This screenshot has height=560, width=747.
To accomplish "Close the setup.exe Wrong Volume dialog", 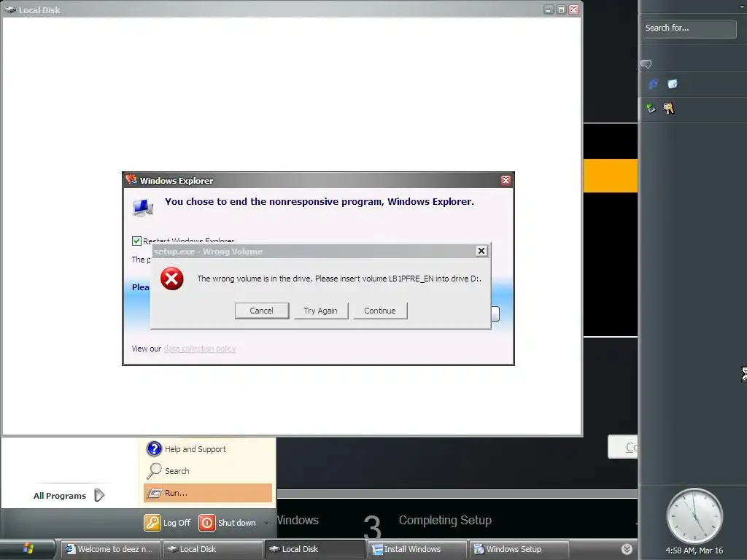I will click(x=481, y=251).
